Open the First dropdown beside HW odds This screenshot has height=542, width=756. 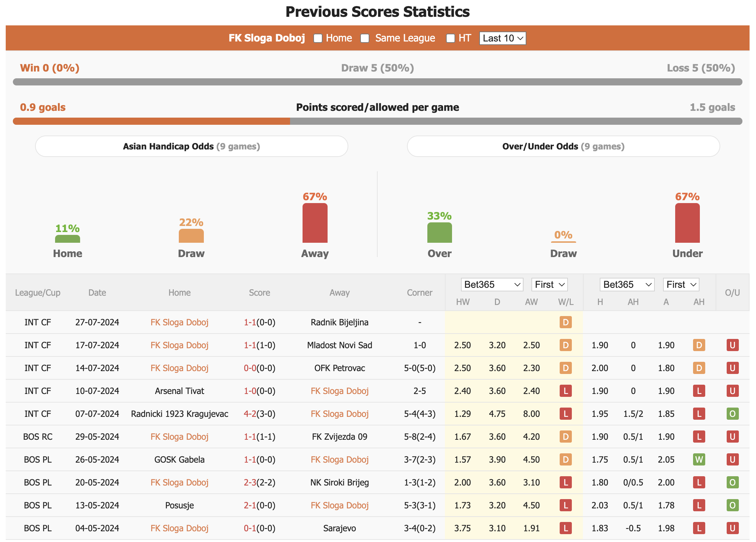point(549,285)
